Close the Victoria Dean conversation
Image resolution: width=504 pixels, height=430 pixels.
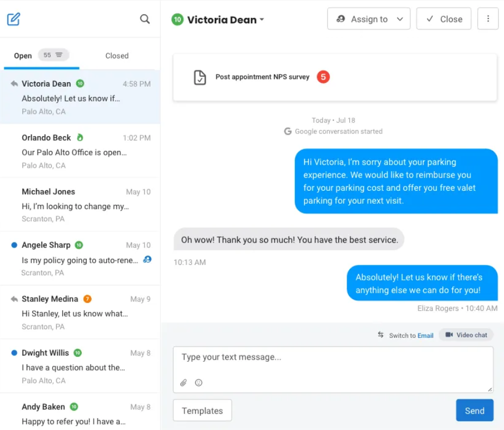[x=444, y=19]
